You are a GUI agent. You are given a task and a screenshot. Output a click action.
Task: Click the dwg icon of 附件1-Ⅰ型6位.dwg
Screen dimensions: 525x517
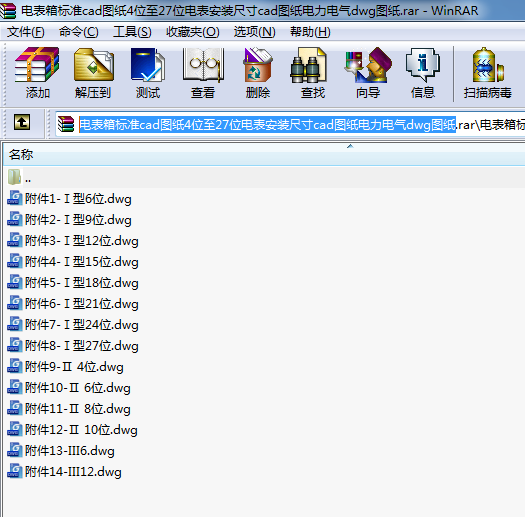[x=14, y=198]
